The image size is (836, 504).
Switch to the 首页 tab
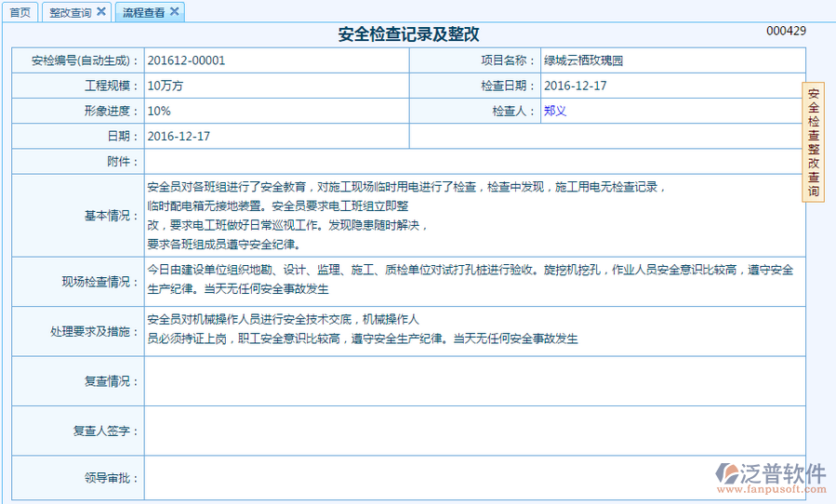(x=20, y=12)
